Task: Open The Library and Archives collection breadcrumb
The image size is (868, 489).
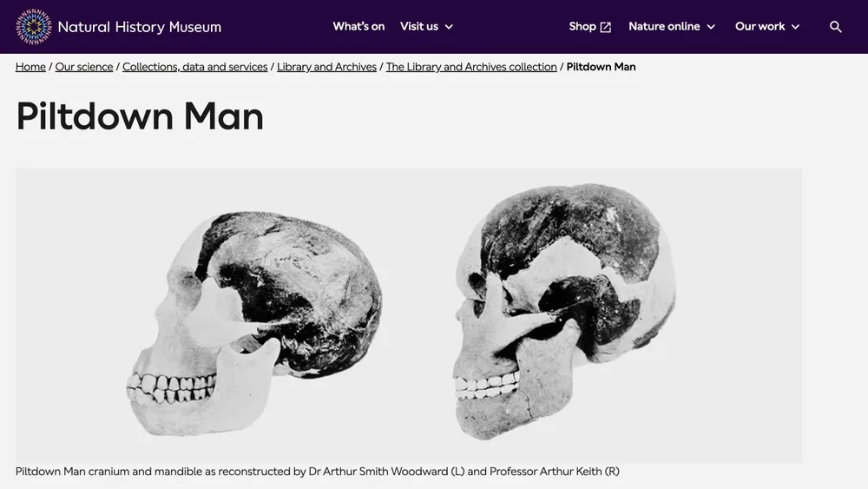Action: point(471,67)
